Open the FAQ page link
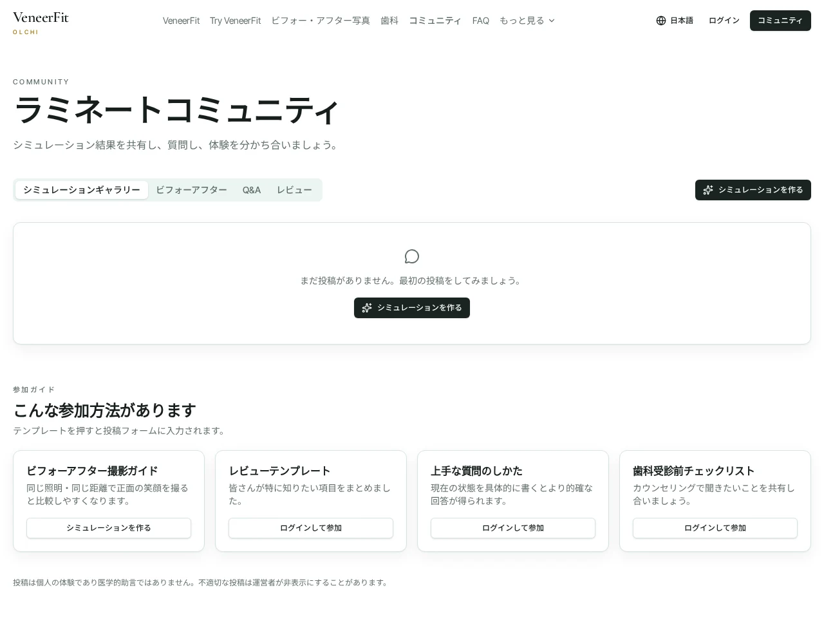 tap(480, 21)
